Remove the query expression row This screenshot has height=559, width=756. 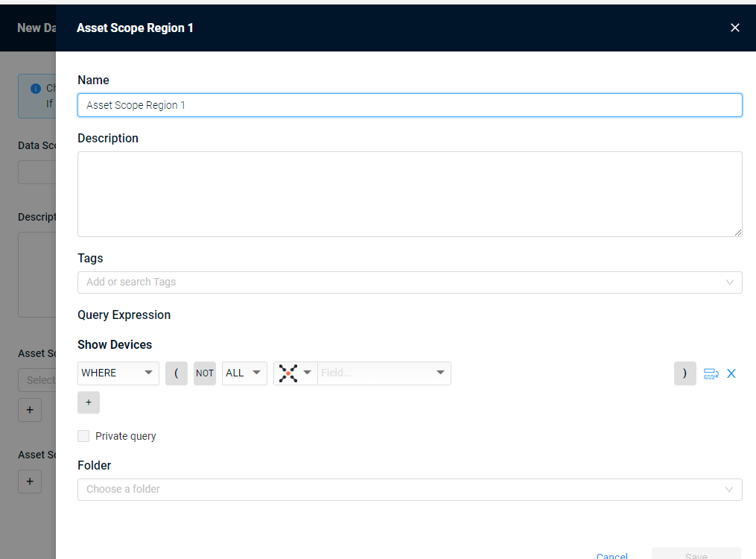(731, 373)
